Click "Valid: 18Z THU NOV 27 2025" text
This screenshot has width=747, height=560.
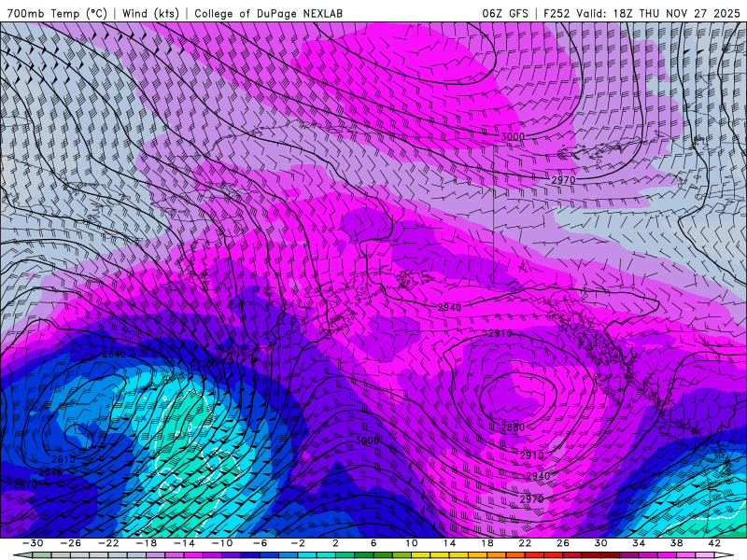click(x=658, y=13)
